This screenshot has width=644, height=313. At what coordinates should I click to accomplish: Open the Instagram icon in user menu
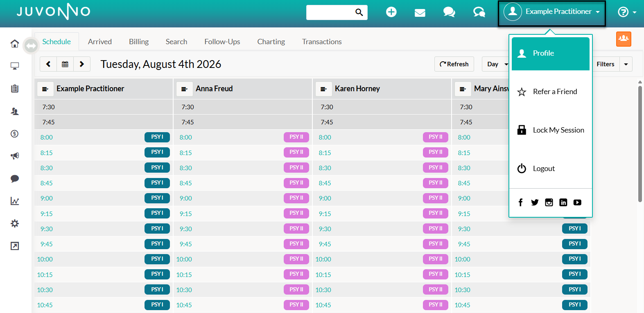549,203
